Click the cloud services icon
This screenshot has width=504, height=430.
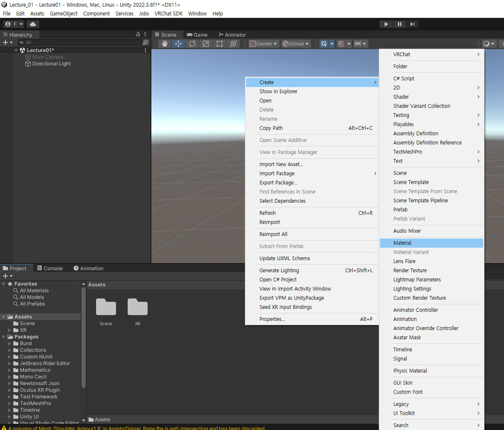coord(33,24)
